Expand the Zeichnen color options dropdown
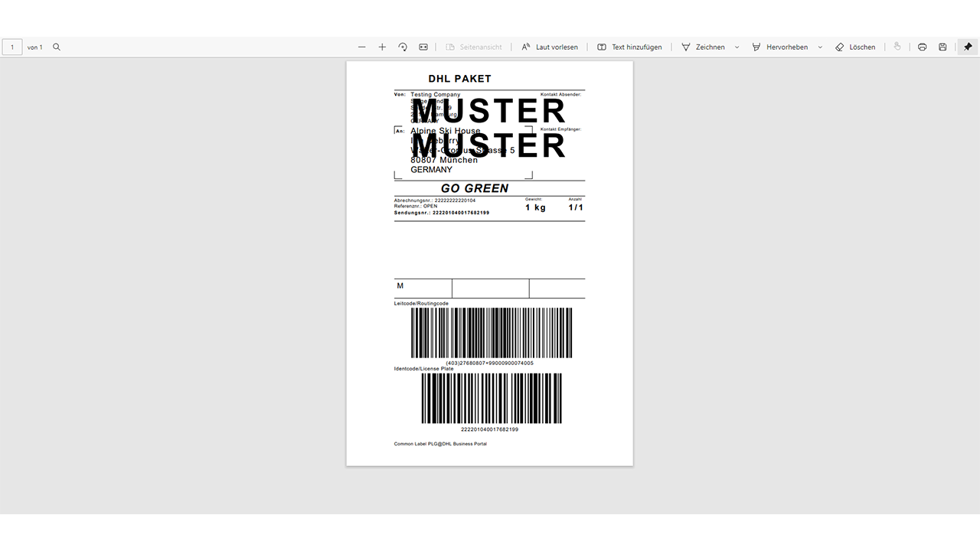980x551 pixels. pos(737,47)
